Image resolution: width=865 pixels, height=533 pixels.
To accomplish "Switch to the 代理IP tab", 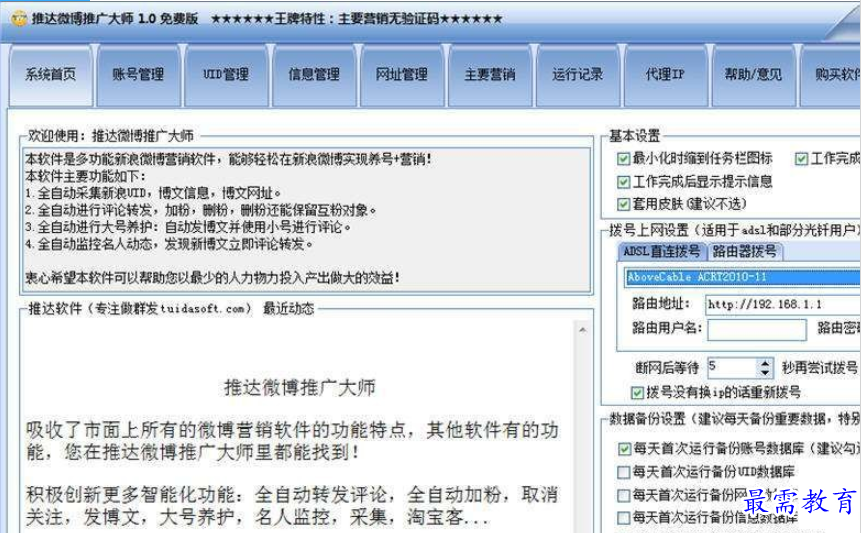I will click(665, 75).
